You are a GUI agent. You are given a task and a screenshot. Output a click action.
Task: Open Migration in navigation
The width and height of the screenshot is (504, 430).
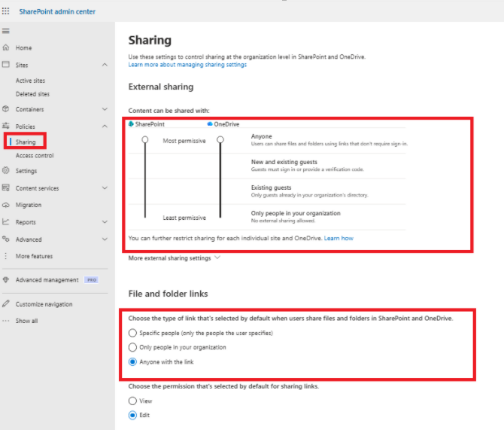(29, 205)
